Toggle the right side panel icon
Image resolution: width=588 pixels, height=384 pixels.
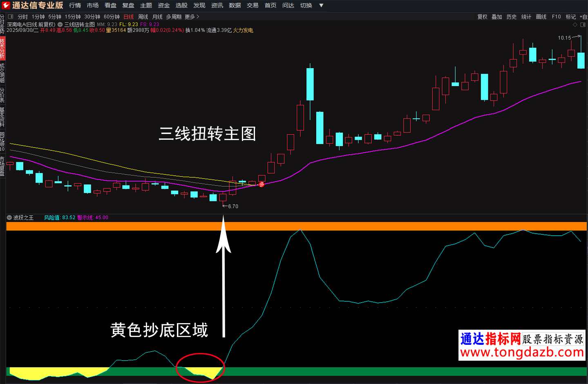(584, 25)
